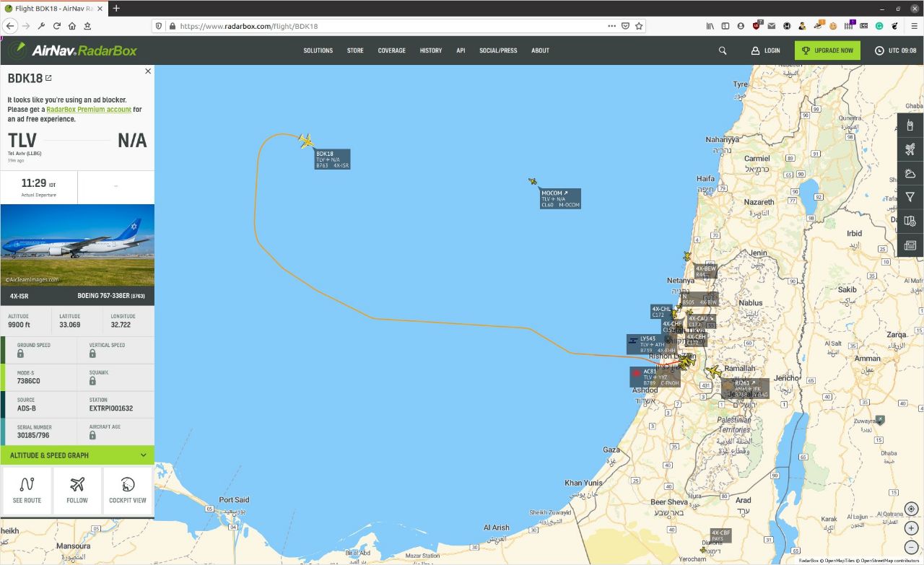Open the uBlock Origin extension icon
Viewport: 924px width, 565px height.
(757, 26)
